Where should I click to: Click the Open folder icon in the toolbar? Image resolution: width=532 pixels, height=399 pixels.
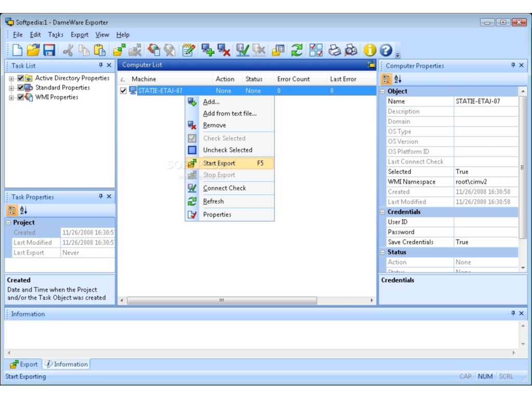click(33, 50)
